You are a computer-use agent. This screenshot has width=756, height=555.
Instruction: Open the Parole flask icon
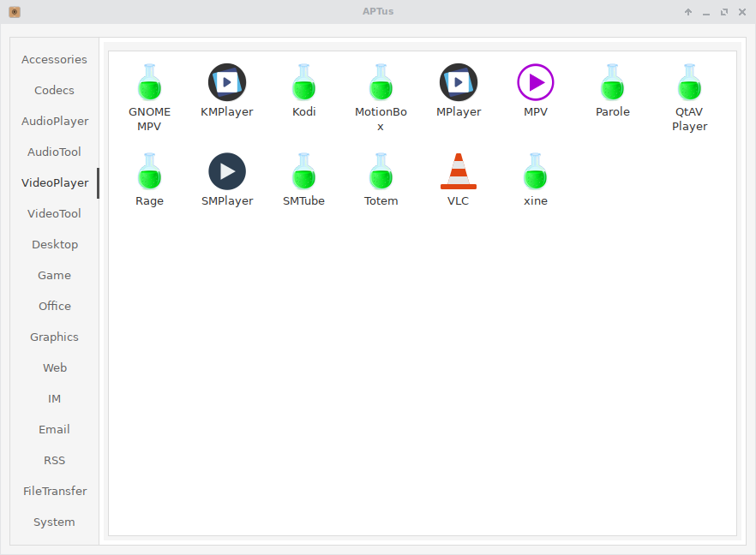point(612,82)
